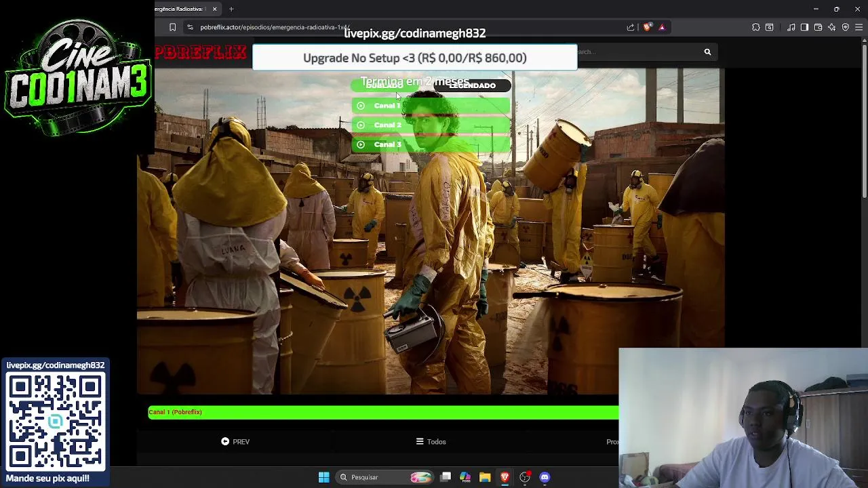Click the share page icon in address bar
This screenshot has width=868, height=488.
point(631,27)
